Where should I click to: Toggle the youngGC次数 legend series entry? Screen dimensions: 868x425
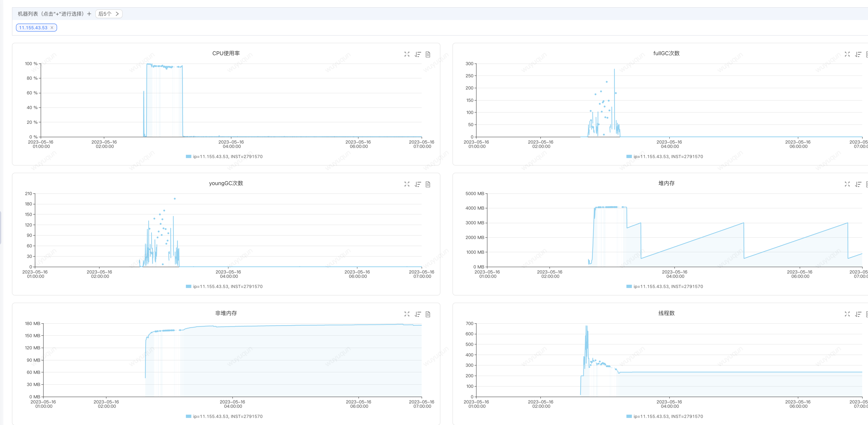click(x=227, y=287)
